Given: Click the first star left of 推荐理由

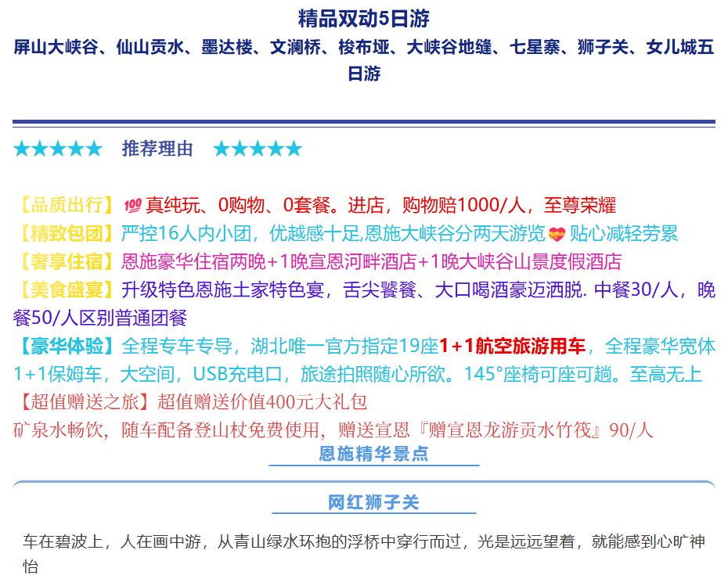Looking at the screenshot, I should 21,149.
